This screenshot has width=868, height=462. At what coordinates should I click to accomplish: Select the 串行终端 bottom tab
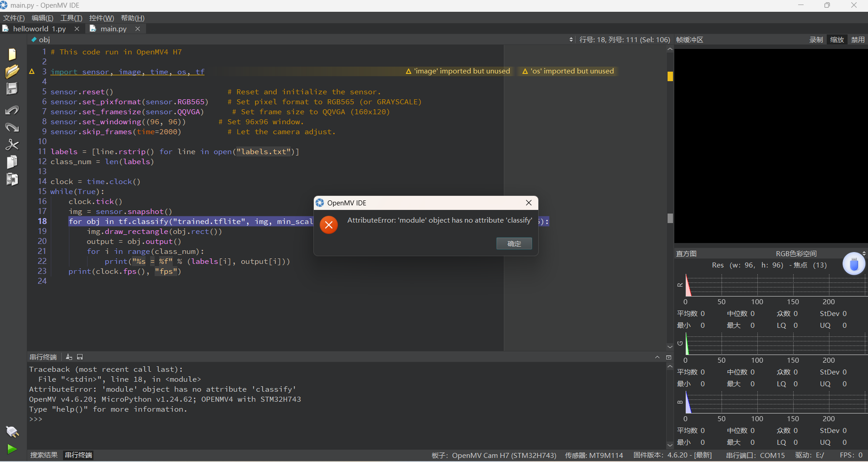[x=78, y=455]
